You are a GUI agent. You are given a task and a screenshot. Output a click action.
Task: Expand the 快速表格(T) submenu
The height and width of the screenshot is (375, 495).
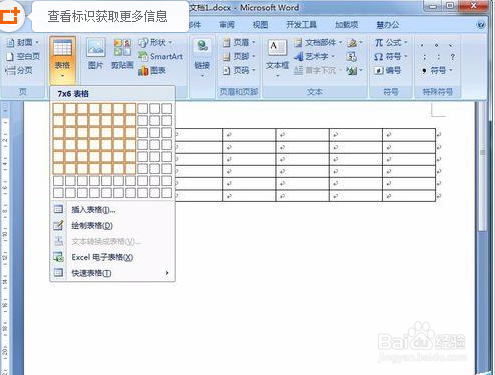click(x=112, y=273)
